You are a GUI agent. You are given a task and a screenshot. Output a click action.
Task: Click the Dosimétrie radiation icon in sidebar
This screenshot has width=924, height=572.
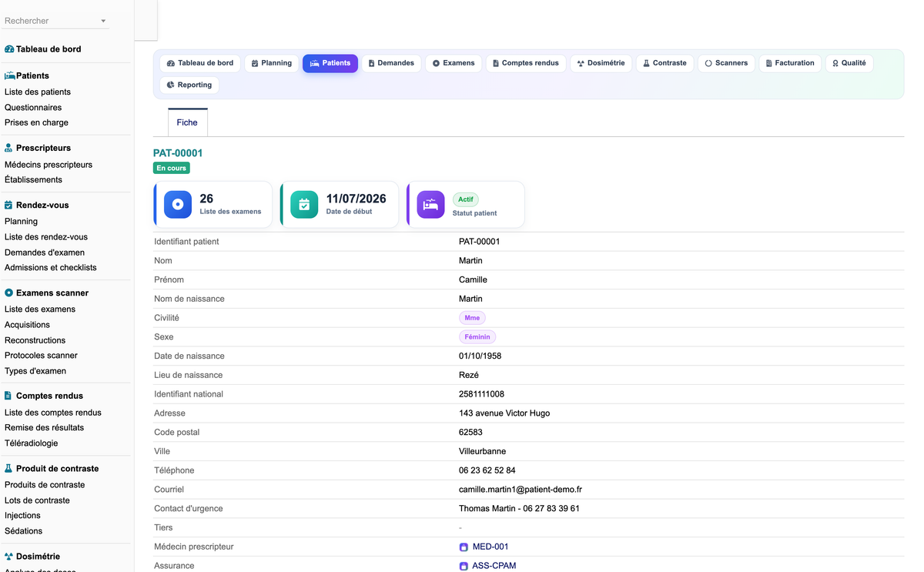9,557
